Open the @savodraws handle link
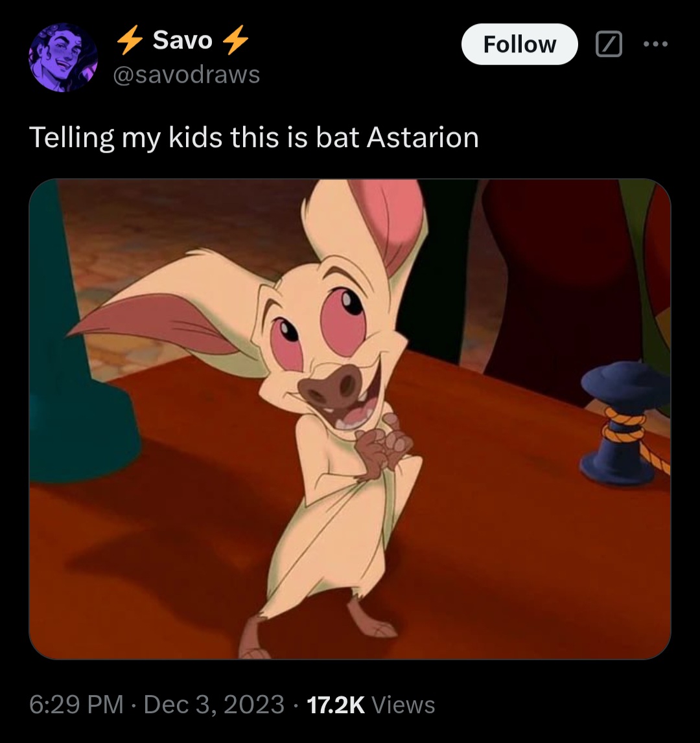This screenshot has height=743, width=700. tap(187, 74)
